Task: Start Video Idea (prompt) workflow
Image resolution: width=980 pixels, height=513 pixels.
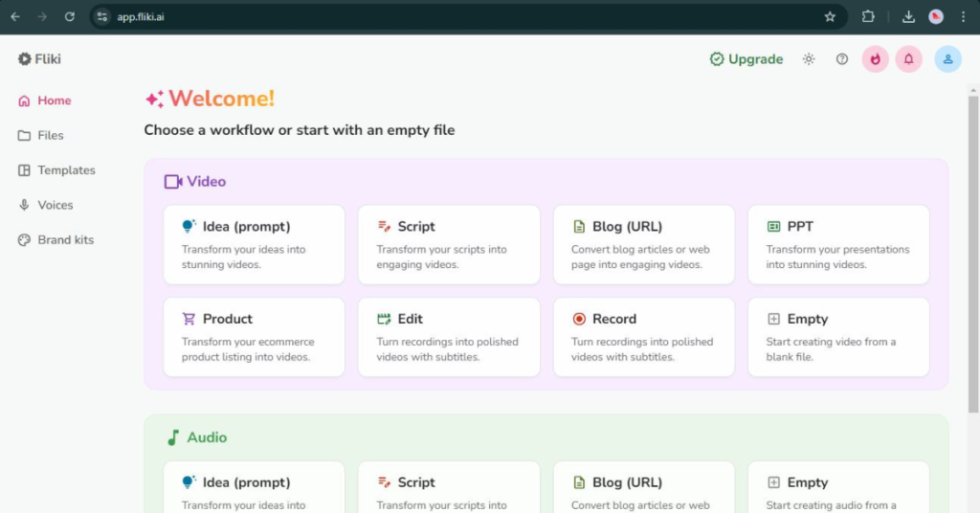Action: pos(254,245)
